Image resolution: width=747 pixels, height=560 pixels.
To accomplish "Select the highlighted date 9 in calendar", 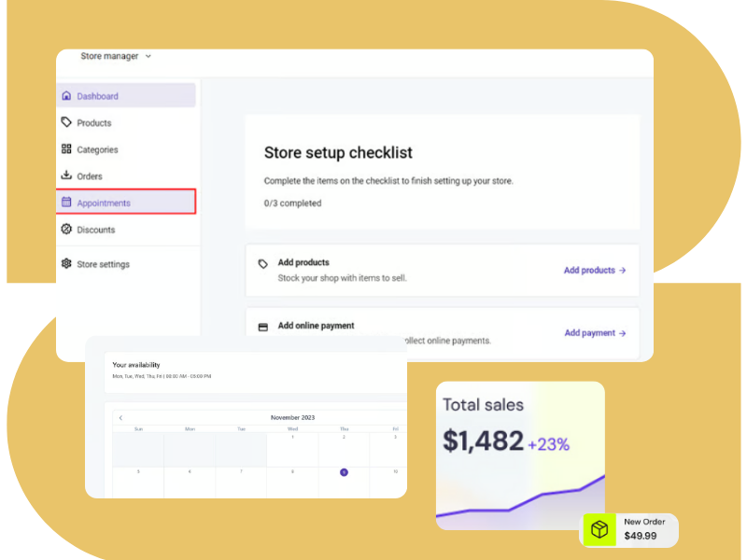I will 344,472.
